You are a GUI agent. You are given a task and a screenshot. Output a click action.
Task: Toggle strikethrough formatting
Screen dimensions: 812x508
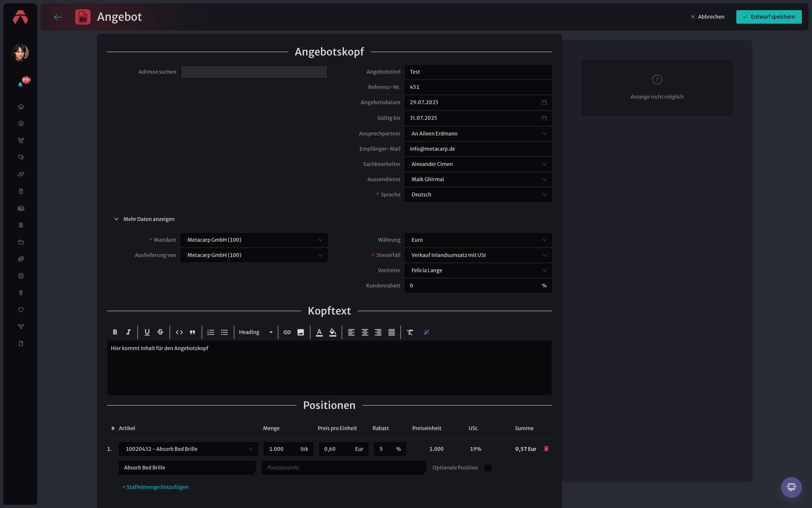pos(160,332)
